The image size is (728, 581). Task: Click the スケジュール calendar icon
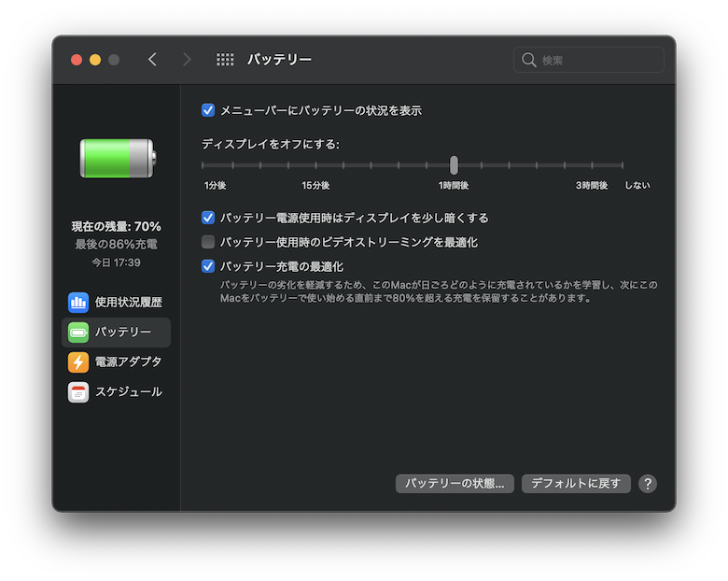78,392
